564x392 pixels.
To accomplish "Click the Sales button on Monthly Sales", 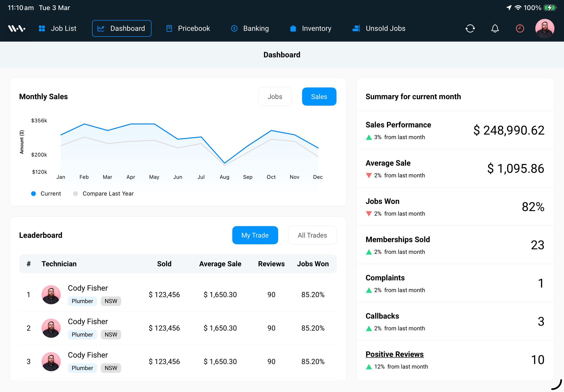I will 319,97.
